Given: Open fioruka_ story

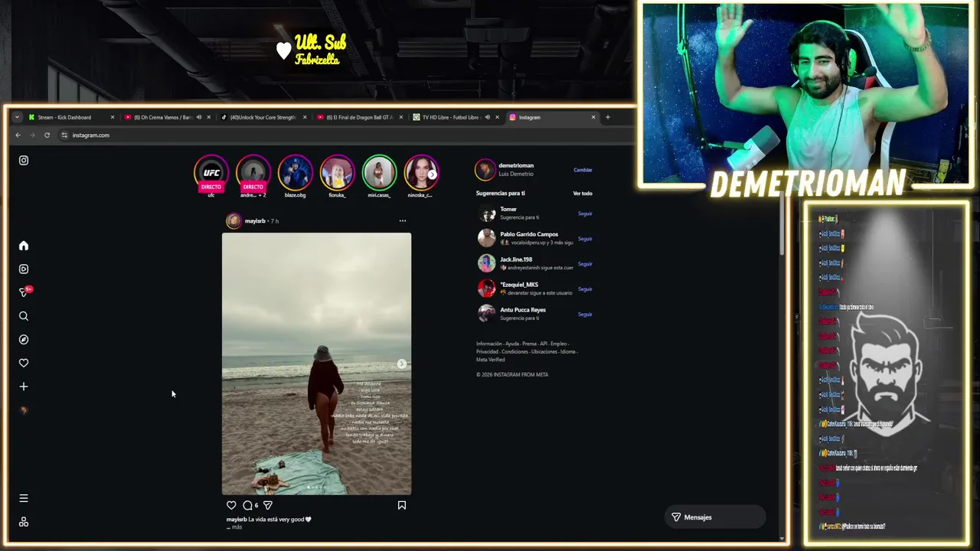Looking at the screenshot, I should pyautogui.click(x=337, y=173).
